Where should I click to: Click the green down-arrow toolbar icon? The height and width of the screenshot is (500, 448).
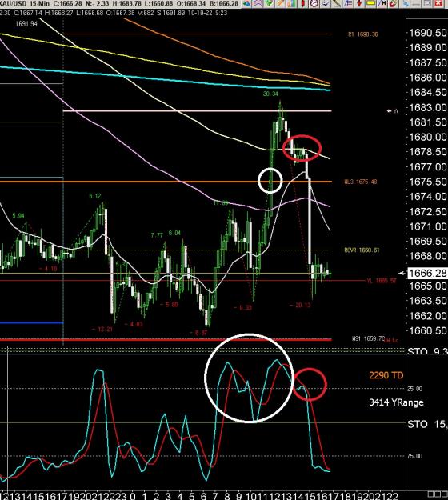pyautogui.click(x=270, y=3)
